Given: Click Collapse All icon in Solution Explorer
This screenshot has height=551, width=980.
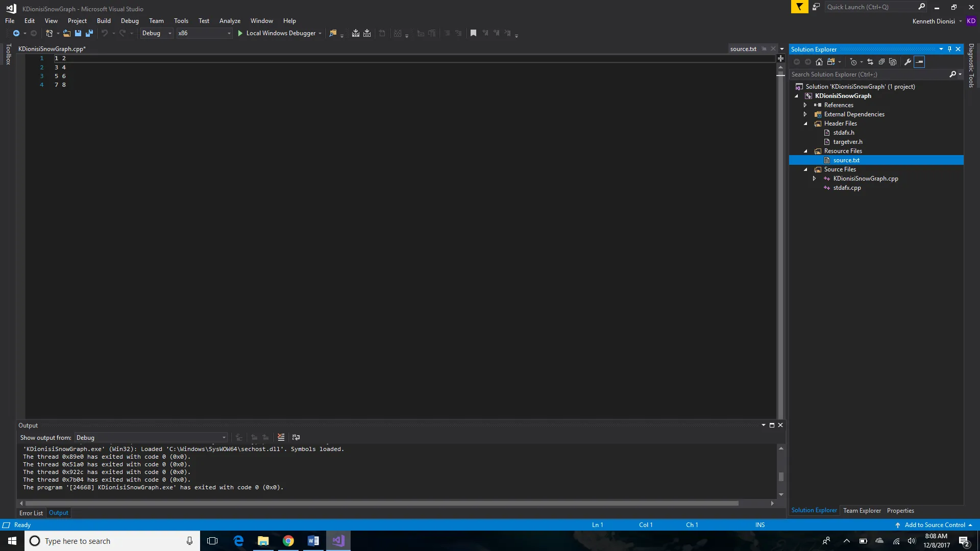Looking at the screenshot, I should tap(881, 62).
